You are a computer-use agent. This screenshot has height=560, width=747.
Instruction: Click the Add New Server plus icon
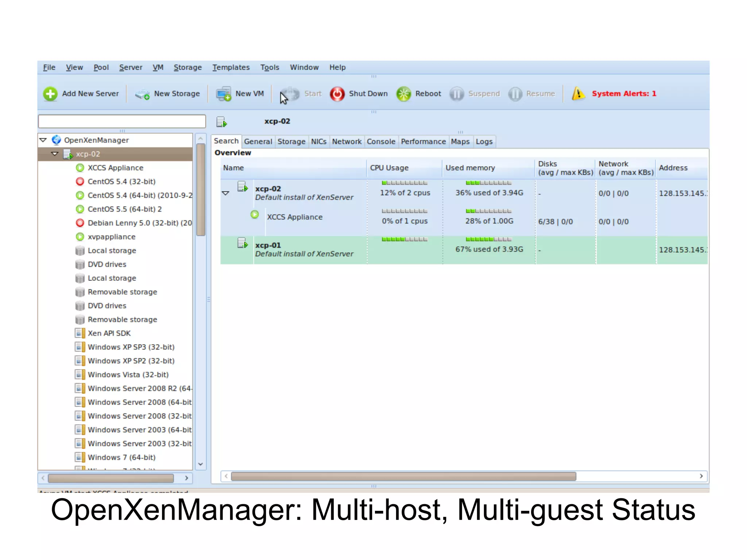50,94
